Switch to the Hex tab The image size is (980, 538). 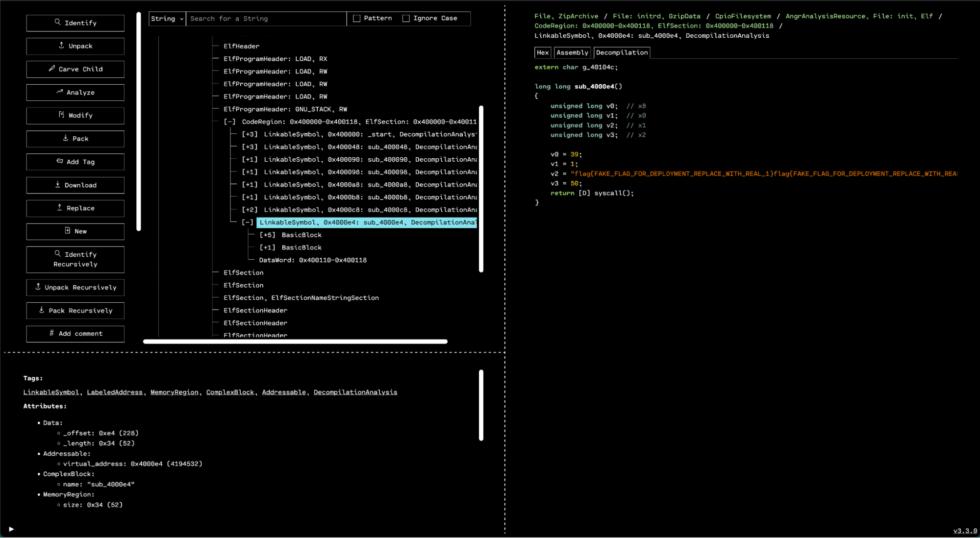click(x=543, y=52)
